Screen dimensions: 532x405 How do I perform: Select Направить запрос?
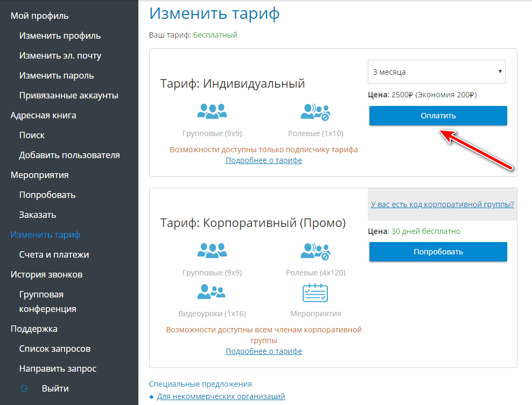[58, 369]
